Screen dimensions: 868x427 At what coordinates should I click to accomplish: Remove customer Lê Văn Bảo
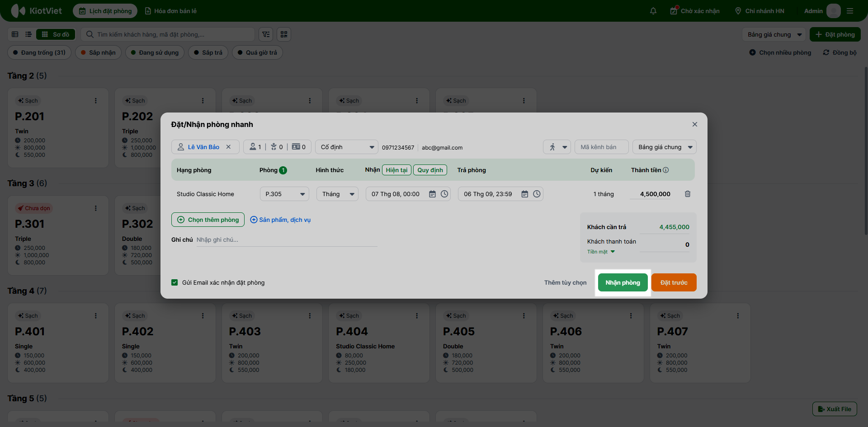[x=228, y=147]
